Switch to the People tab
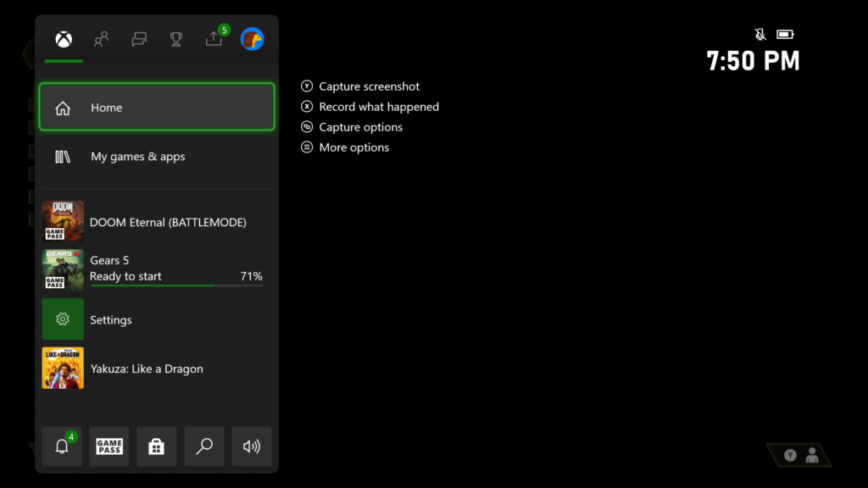Screen dimensions: 868x488 [x=102, y=39]
